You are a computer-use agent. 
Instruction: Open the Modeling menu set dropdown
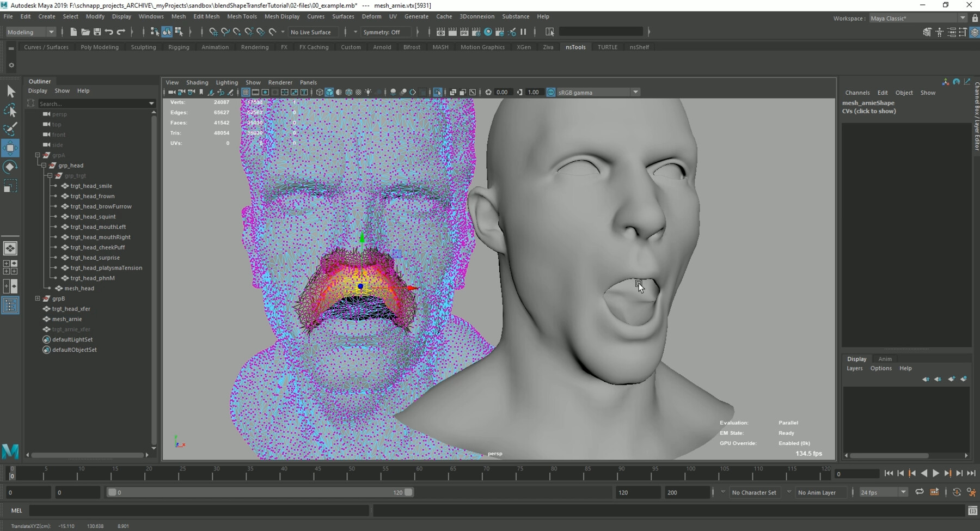[x=30, y=32]
